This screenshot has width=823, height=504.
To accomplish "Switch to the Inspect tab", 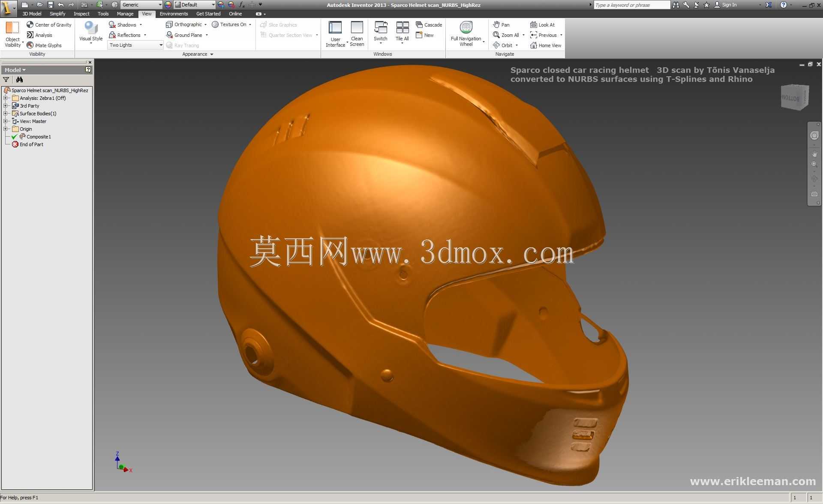I will click(x=81, y=14).
